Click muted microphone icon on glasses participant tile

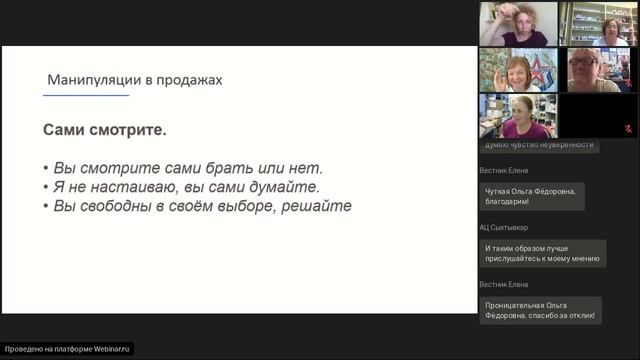point(628,83)
